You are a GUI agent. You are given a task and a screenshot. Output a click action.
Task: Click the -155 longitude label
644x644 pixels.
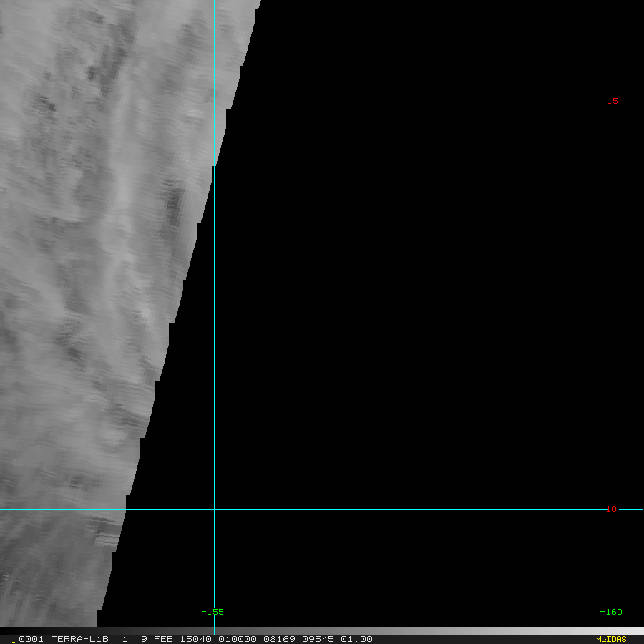[x=213, y=612]
